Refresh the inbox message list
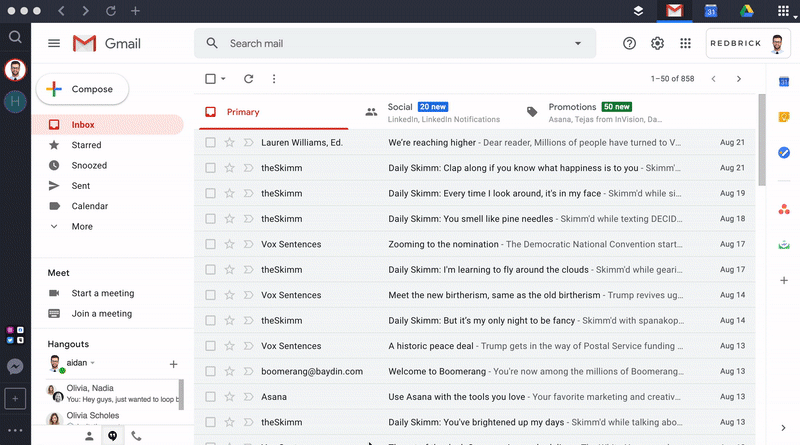The width and height of the screenshot is (800, 445). [248, 79]
